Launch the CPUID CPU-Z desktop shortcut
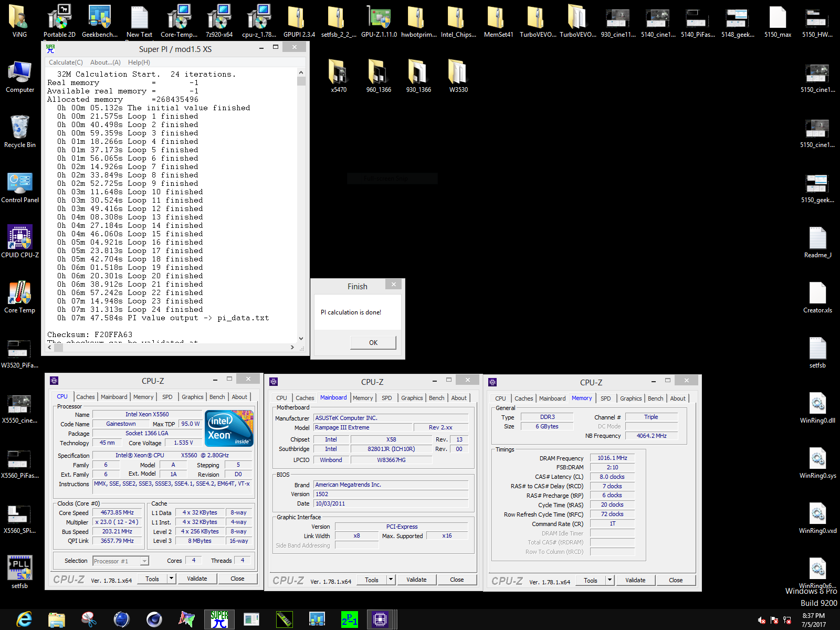This screenshot has height=630, width=840. point(20,241)
